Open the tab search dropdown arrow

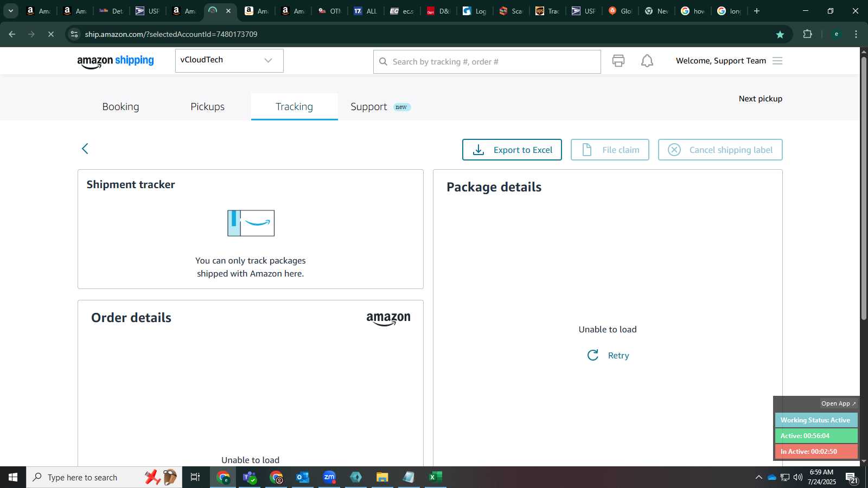pyautogui.click(x=10, y=11)
